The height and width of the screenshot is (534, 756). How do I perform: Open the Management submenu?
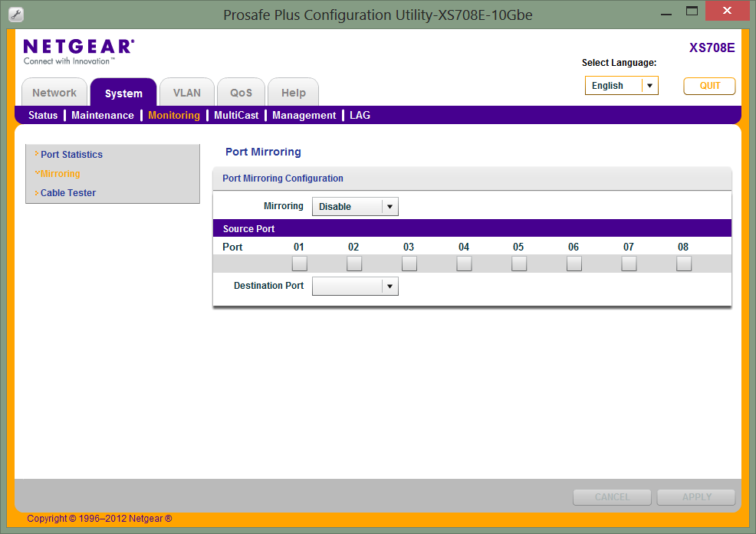coord(304,115)
